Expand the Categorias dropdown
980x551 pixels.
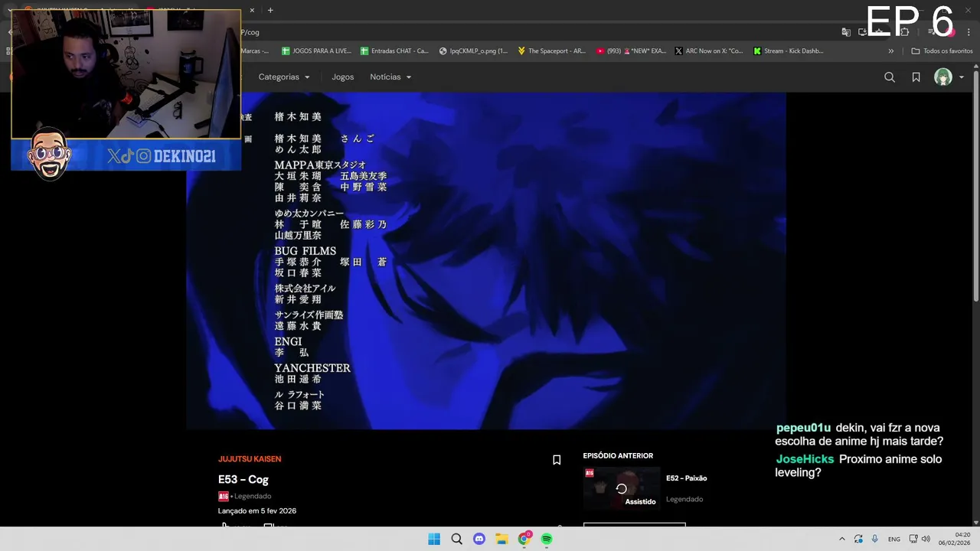(x=284, y=77)
